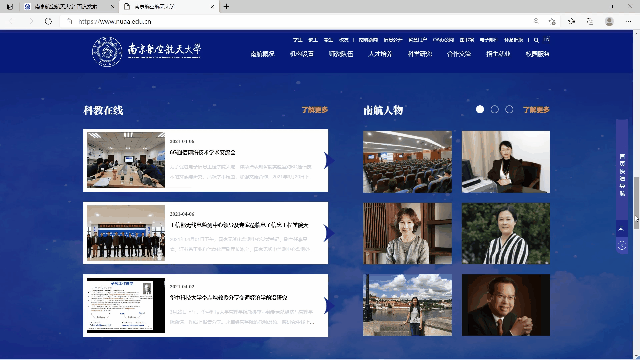Click the university emblem logo
Viewport: 640px width, 360px height.
[x=107, y=51]
